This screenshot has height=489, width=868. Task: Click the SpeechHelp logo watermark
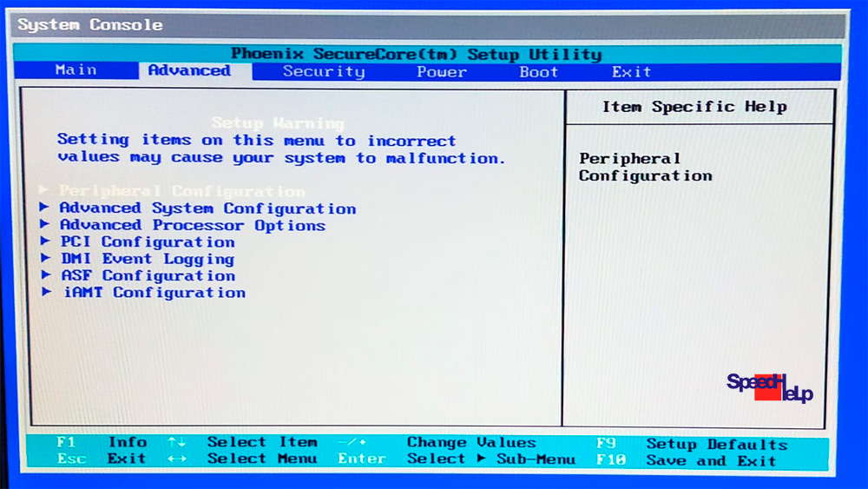[x=769, y=387]
